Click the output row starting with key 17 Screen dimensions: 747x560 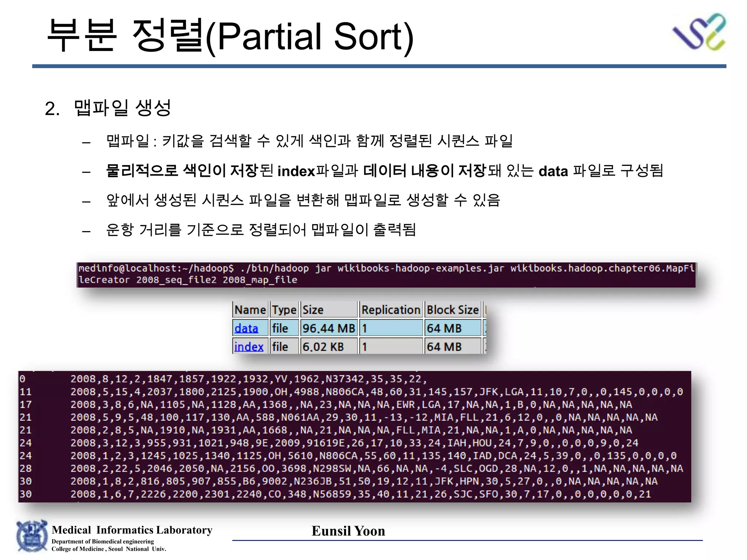pos(326,405)
